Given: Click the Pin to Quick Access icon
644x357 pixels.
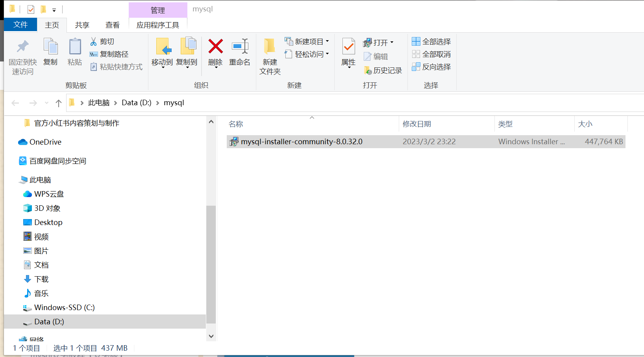Looking at the screenshot, I should pos(23,46).
